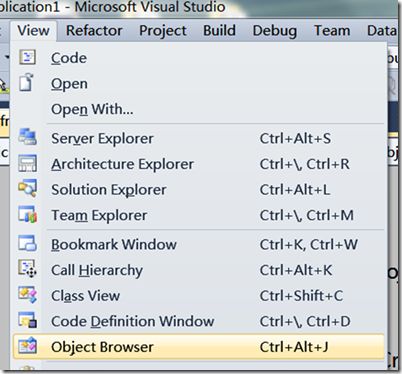Choose Code from the View menu
This screenshot has width=402, height=374.
pos(199,58)
